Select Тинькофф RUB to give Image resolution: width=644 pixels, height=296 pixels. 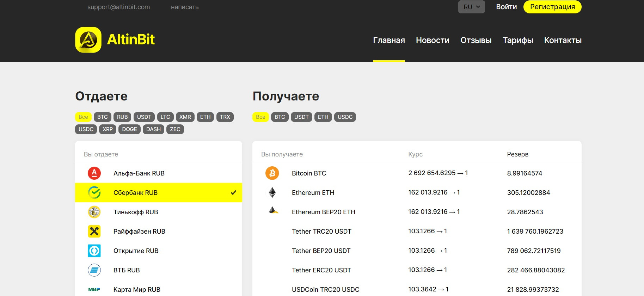coord(159,212)
